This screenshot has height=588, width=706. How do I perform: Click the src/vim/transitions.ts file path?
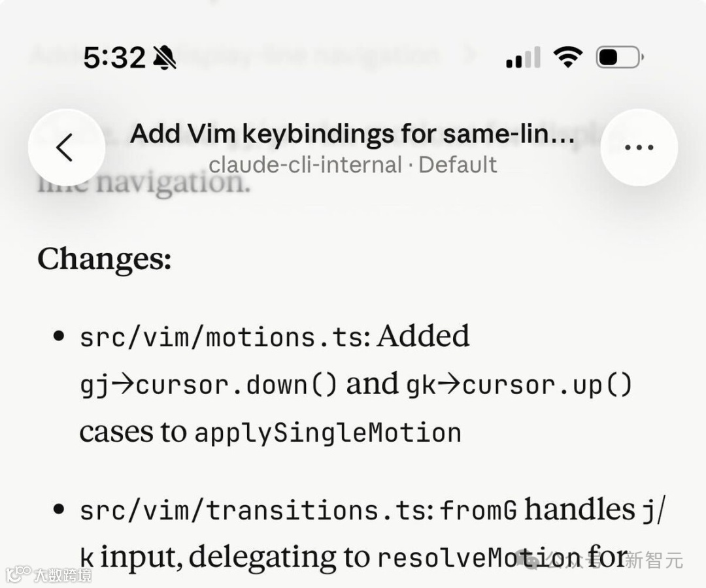[x=253, y=511]
